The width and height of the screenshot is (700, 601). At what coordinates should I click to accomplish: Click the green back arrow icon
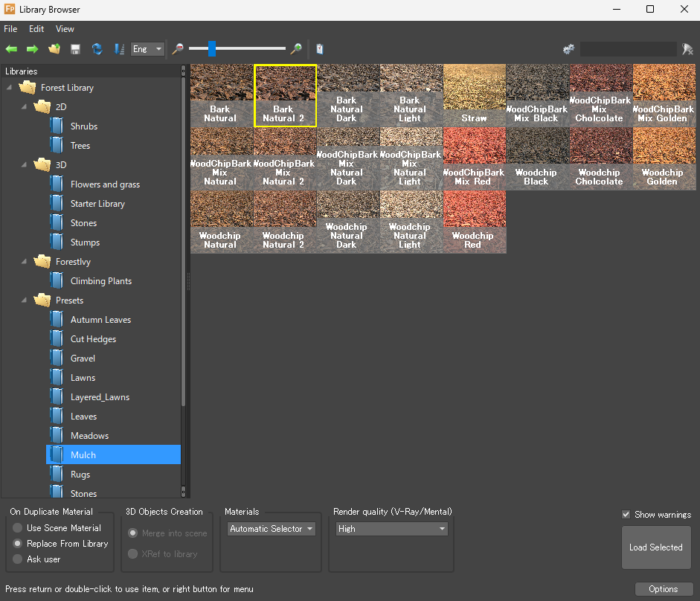pyautogui.click(x=11, y=49)
